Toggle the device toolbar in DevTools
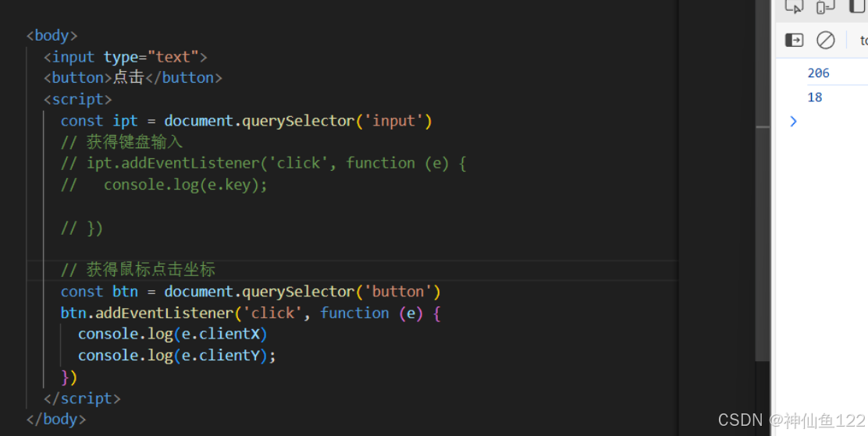This screenshot has height=436, width=868. point(825,6)
